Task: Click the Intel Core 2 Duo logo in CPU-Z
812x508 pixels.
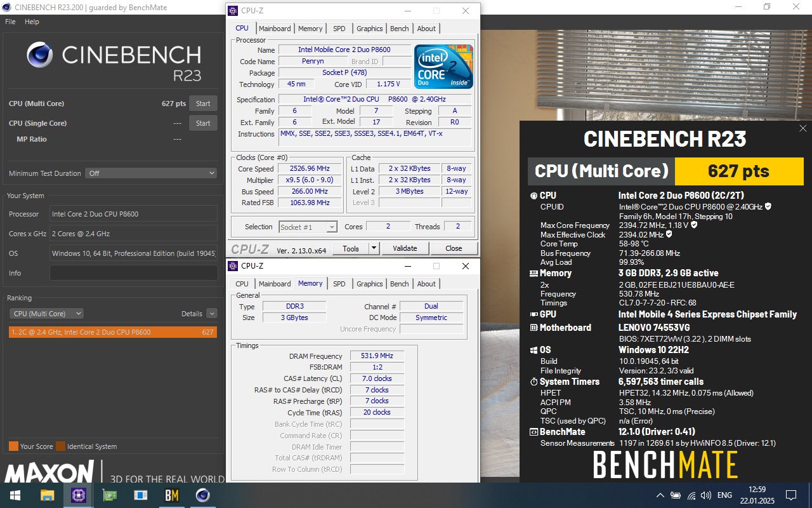Action: 444,67
